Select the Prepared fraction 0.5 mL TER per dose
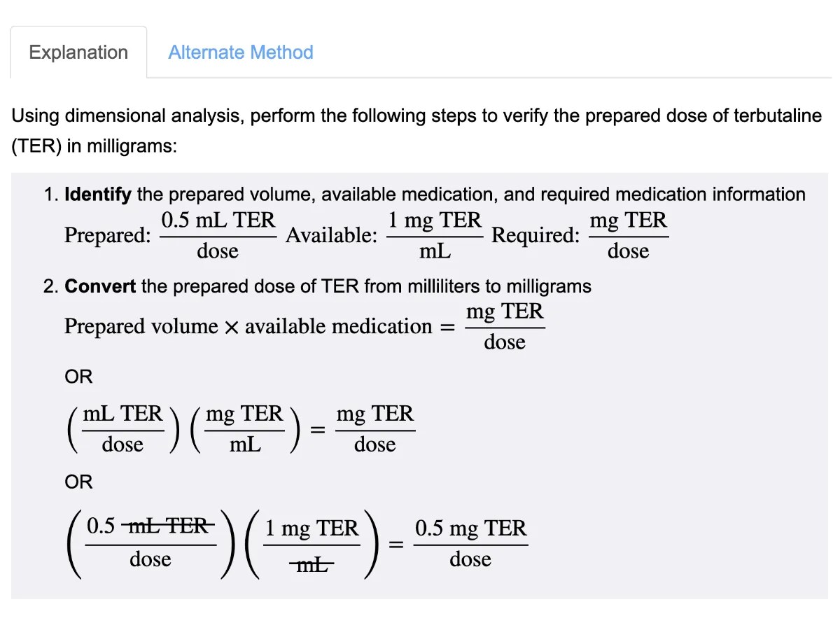This screenshot has width=840, height=630. pyautogui.click(x=217, y=234)
